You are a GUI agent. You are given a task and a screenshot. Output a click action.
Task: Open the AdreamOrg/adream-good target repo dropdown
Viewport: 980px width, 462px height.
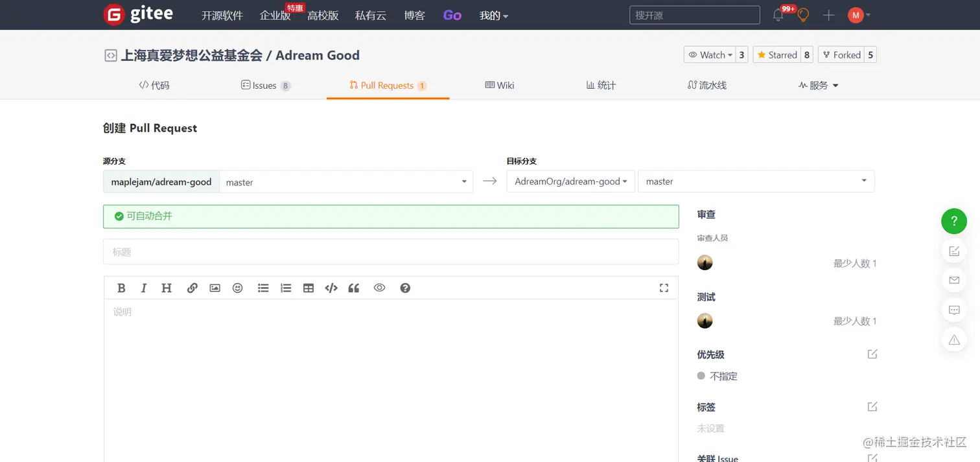coord(570,181)
